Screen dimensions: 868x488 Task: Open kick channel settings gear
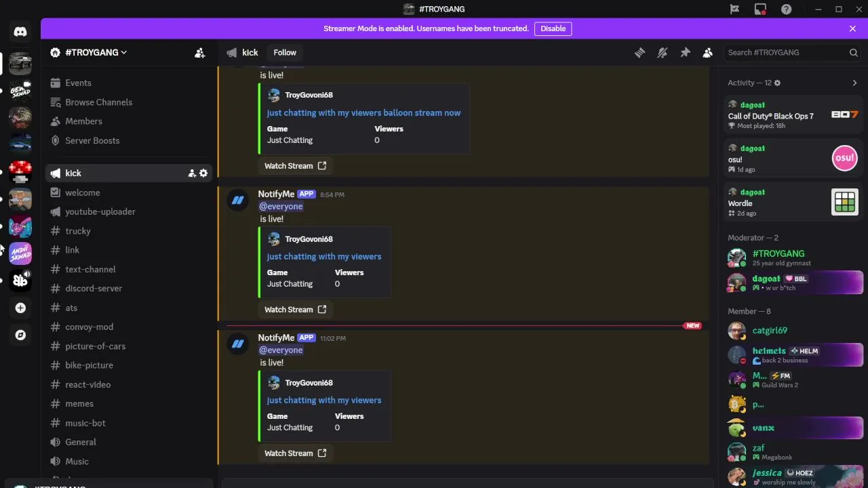click(203, 173)
